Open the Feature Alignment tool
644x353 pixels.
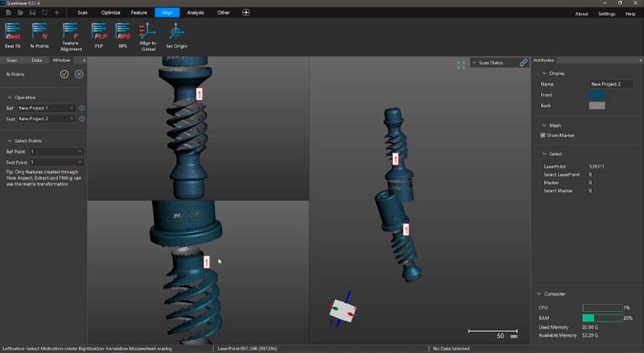point(71,32)
